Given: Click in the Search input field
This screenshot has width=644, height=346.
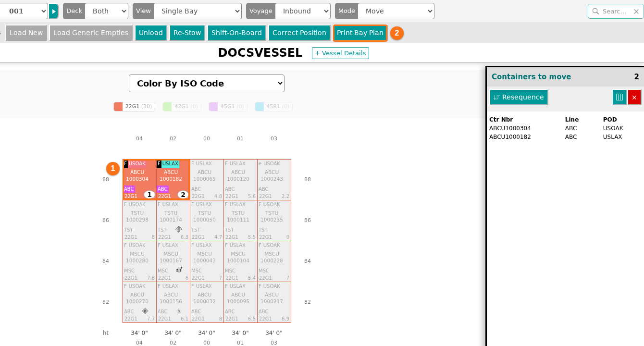Looking at the screenshot, I should 615,11.
